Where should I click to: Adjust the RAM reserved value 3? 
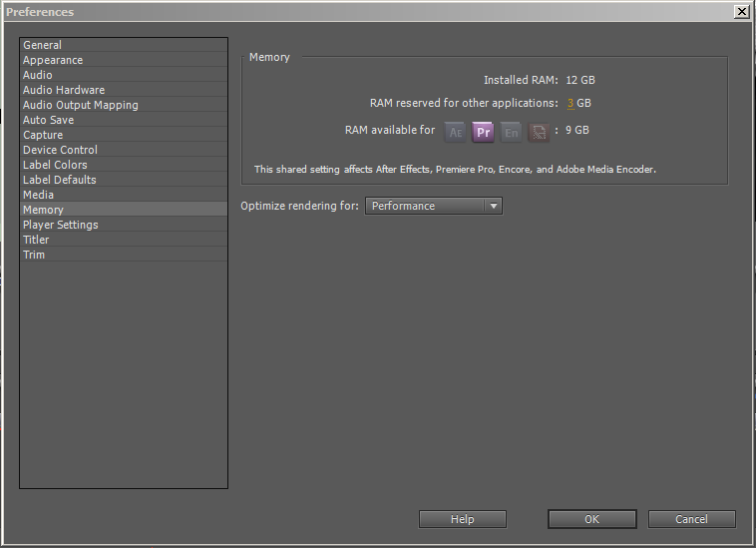[570, 103]
